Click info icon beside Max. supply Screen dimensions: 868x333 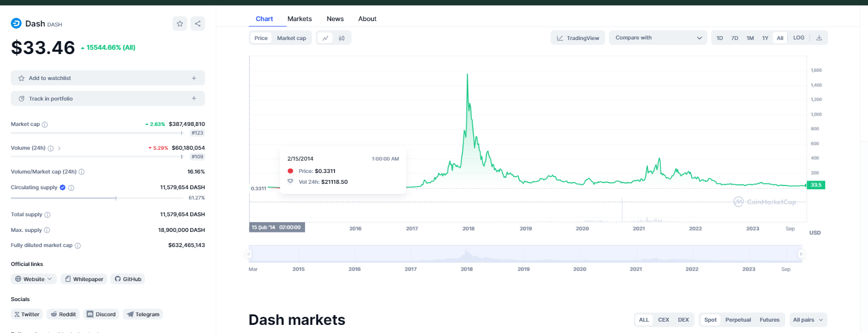point(47,230)
